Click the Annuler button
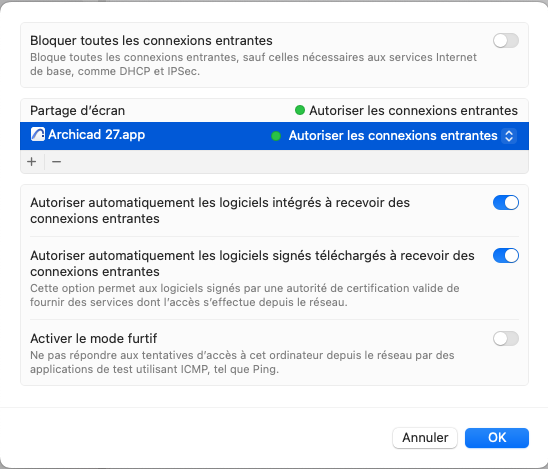This screenshot has height=469, width=548. coord(425,438)
